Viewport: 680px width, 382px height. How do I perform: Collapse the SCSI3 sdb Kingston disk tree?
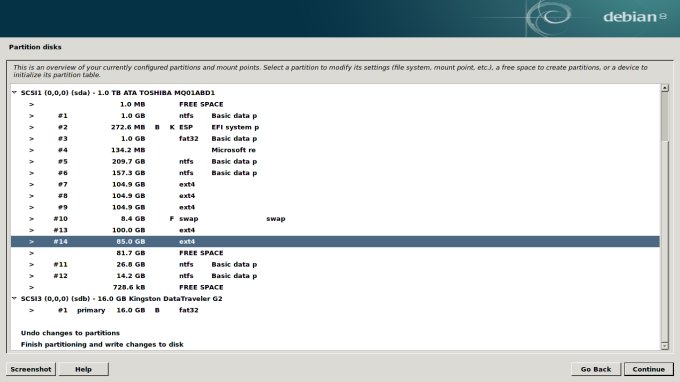14,298
